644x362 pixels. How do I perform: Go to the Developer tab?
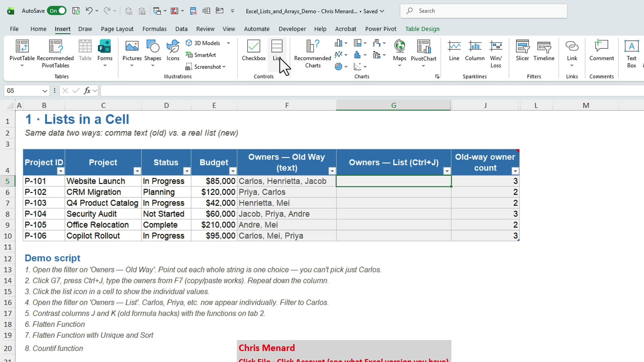pyautogui.click(x=292, y=29)
